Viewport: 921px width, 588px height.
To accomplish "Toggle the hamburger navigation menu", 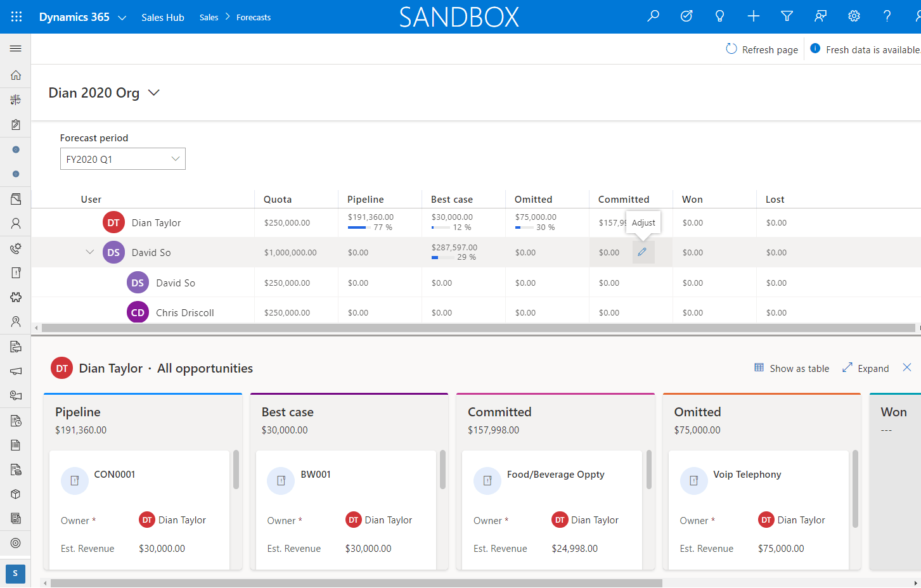I will [x=16, y=49].
